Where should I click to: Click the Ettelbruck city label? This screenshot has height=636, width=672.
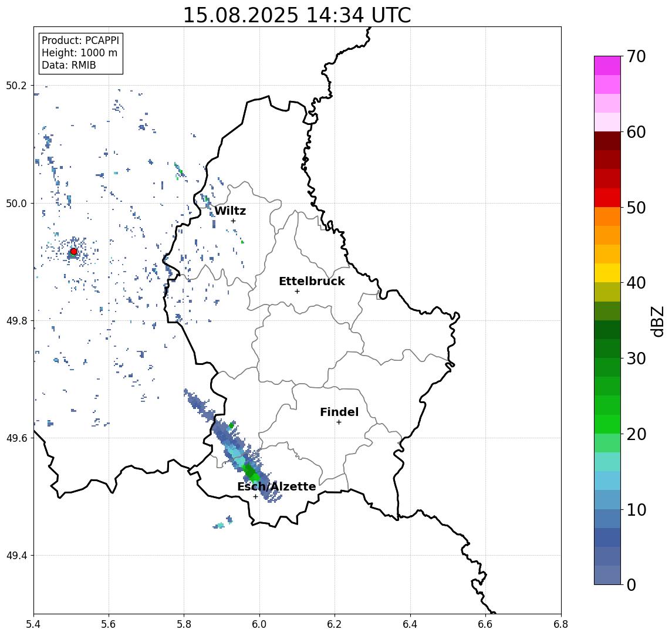tap(312, 281)
